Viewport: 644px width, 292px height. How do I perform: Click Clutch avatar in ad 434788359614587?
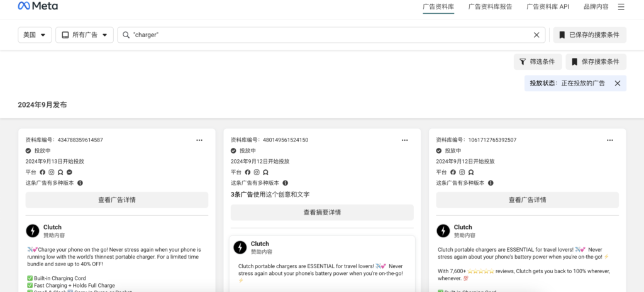(33, 231)
